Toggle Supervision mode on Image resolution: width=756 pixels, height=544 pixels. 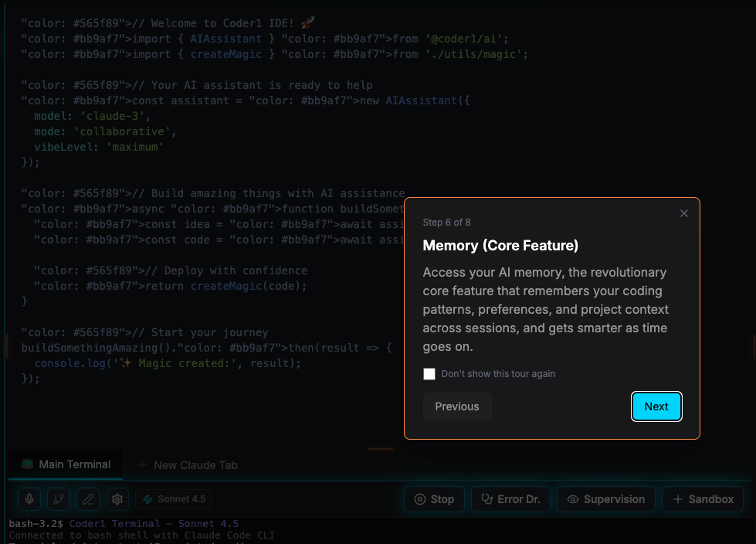click(605, 499)
